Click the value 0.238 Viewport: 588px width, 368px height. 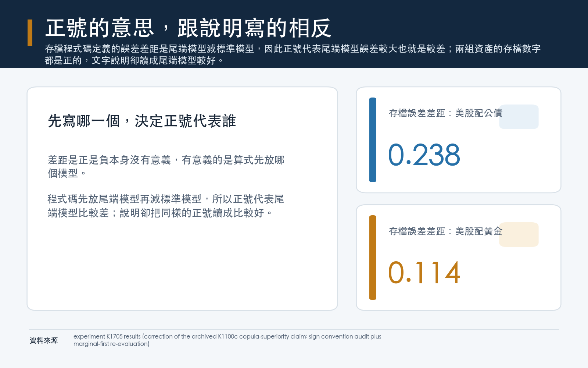(x=424, y=155)
